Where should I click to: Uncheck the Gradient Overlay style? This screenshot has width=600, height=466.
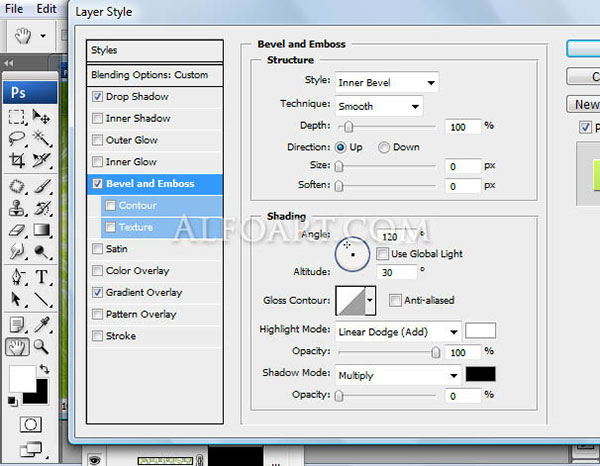click(x=98, y=293)
